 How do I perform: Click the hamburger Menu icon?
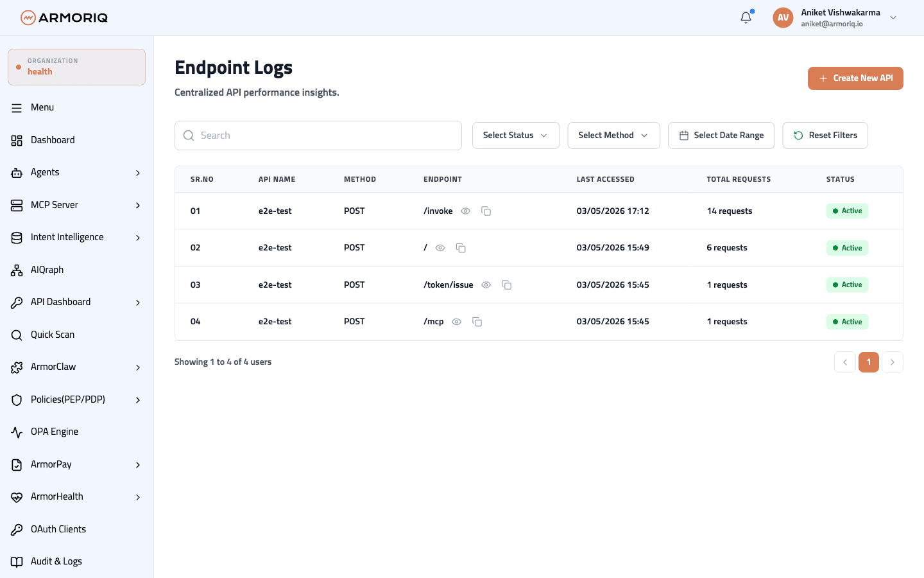(17, 108)
